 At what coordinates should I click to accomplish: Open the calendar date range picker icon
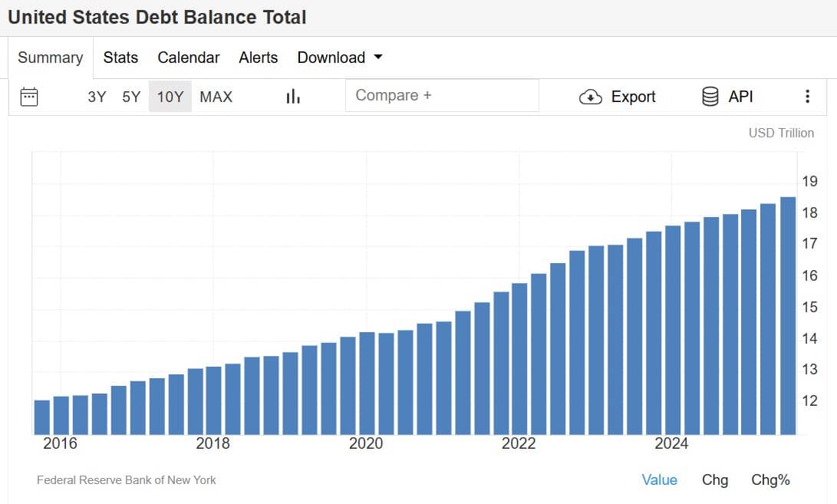(x=29, y=97)
